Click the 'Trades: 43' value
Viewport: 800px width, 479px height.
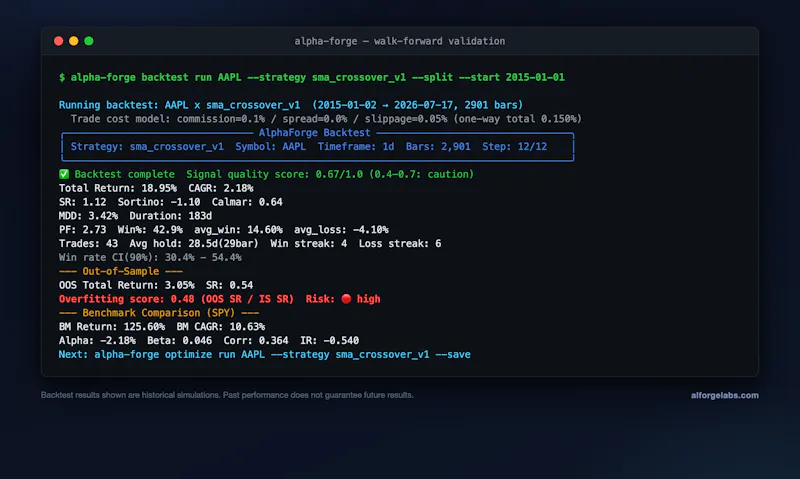88,244
